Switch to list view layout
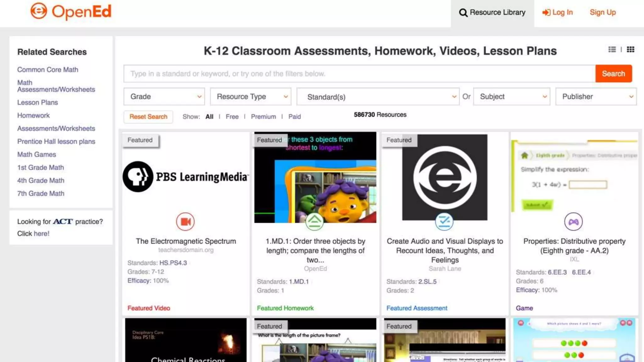 pyautogui.click(x=612, y=49)
